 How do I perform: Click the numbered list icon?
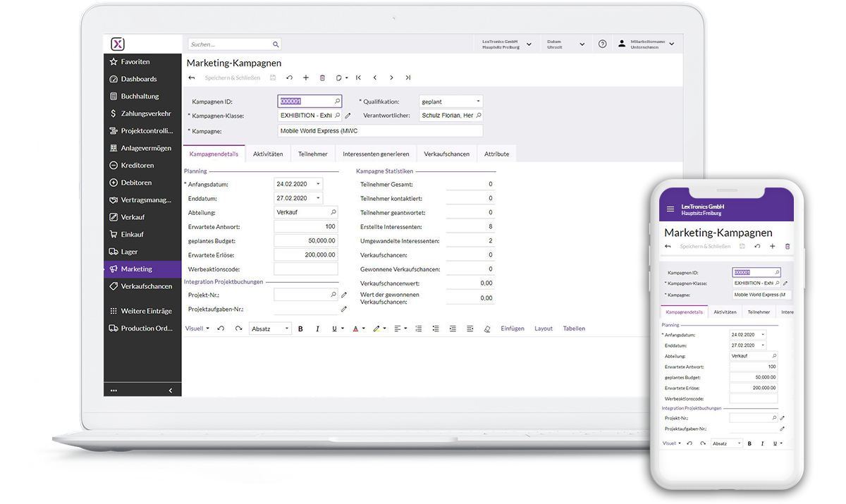tap(418, 328)
